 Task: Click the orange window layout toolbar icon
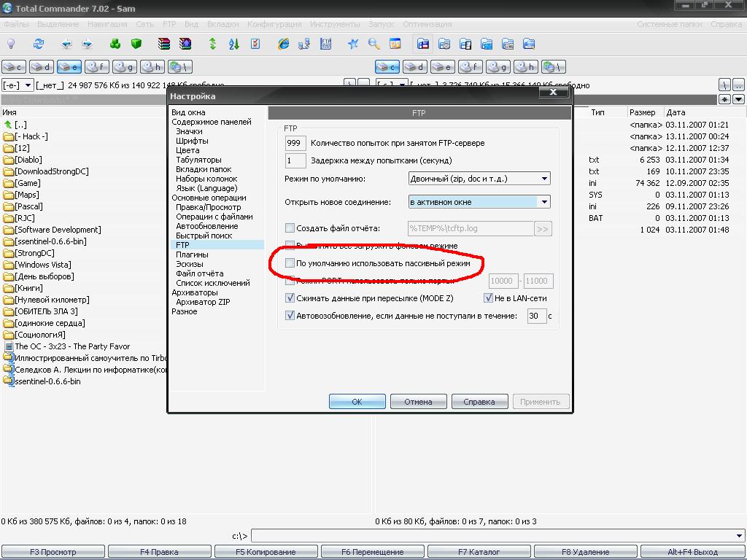tap(395, 44)
